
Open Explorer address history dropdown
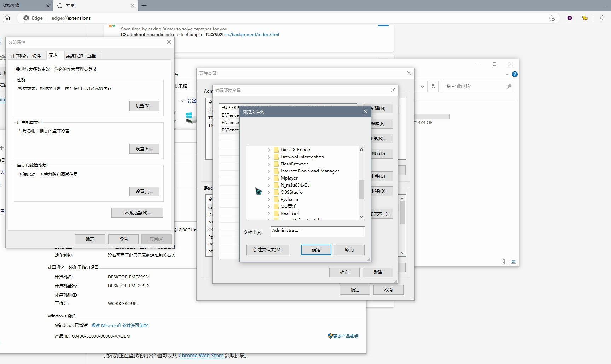click(x=423, y=86)
